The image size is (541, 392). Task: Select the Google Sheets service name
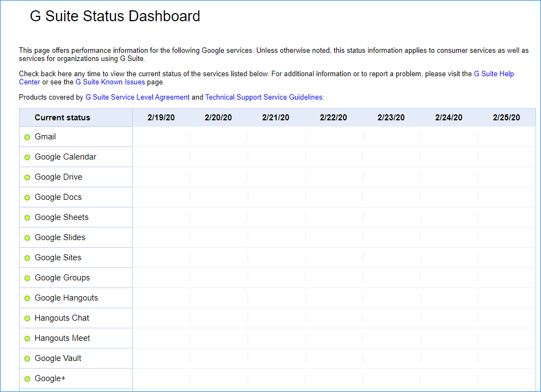coord(62,217)
